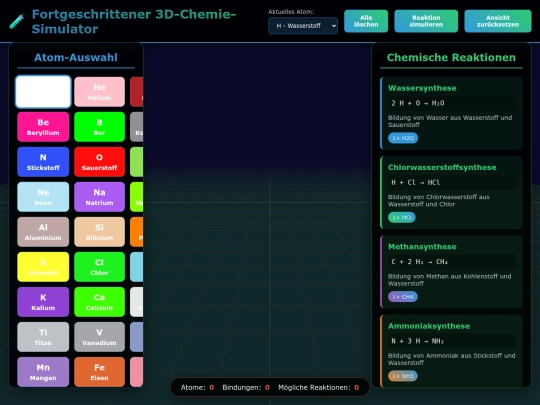Choose the O Sauerstoff atom tile

(x=99, y=162)
